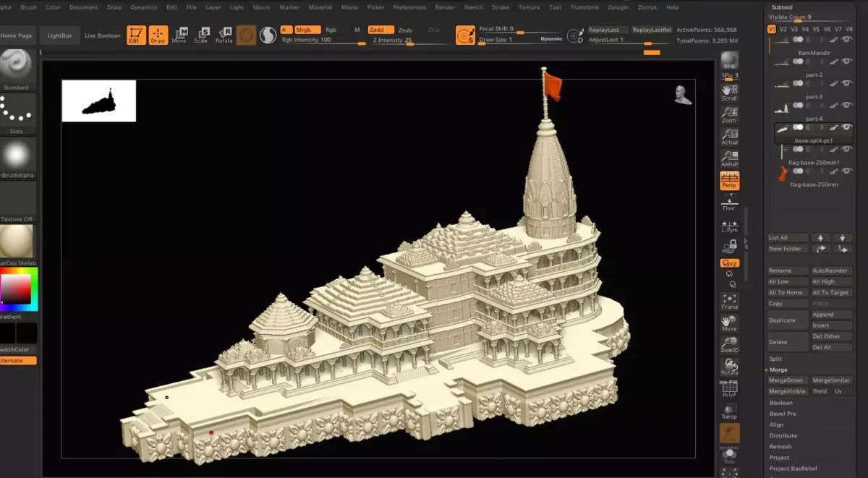Click the AutoReorder button
The width and height of the screenshot is (868, 478).
(x=830, y=270)
